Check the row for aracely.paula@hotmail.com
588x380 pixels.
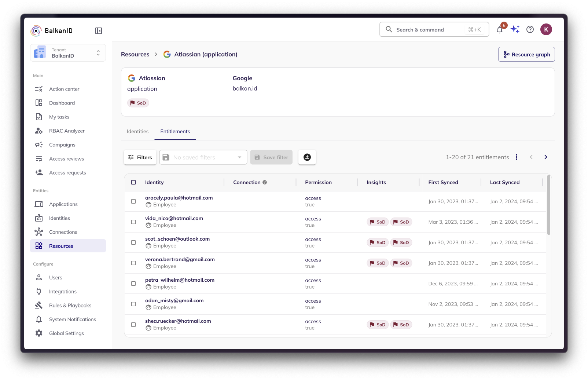[133, 201]
